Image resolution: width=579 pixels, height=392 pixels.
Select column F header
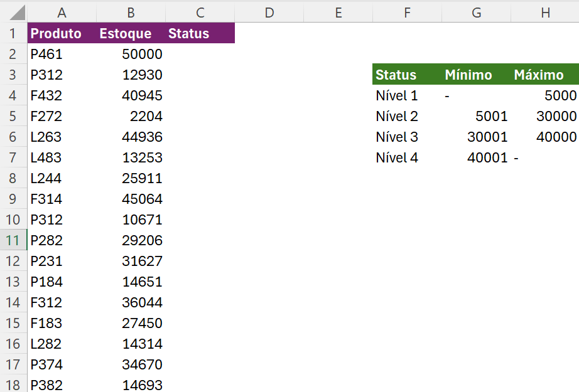(408, 13)
